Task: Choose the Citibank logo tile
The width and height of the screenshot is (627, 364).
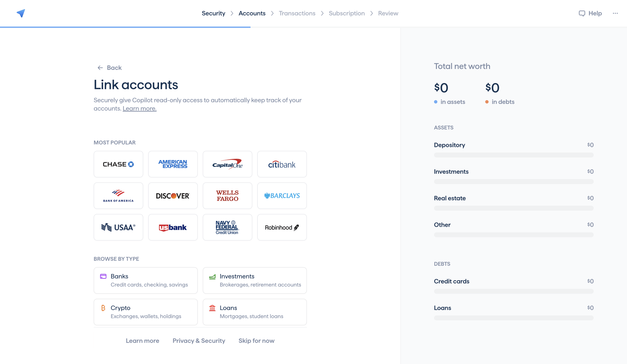Action: coord(282,164)
